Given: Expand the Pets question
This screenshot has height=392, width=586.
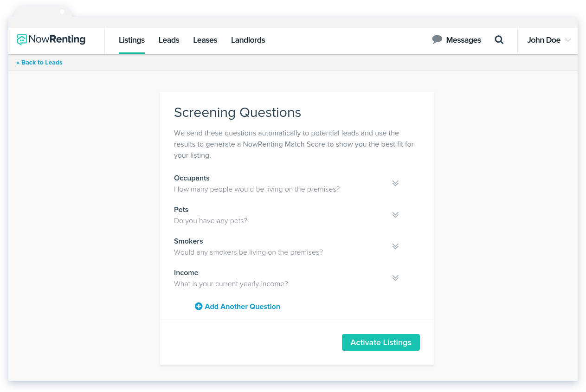Looking at the screenshot, I should pos(395,215).
